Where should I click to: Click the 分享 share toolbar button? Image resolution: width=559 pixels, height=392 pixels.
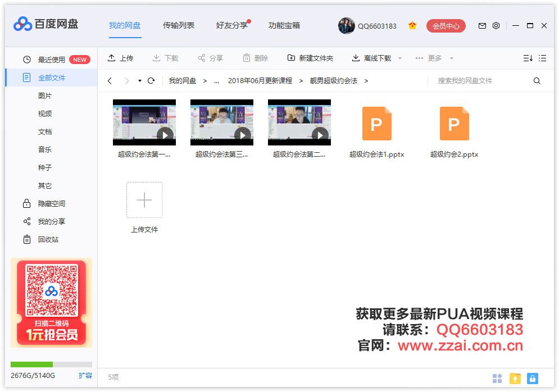click(x=211, y=58)
